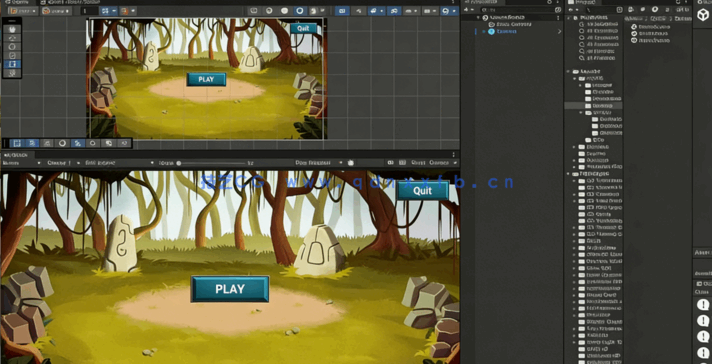Select the highlighted Rect tool

click(x=12, y=64)
